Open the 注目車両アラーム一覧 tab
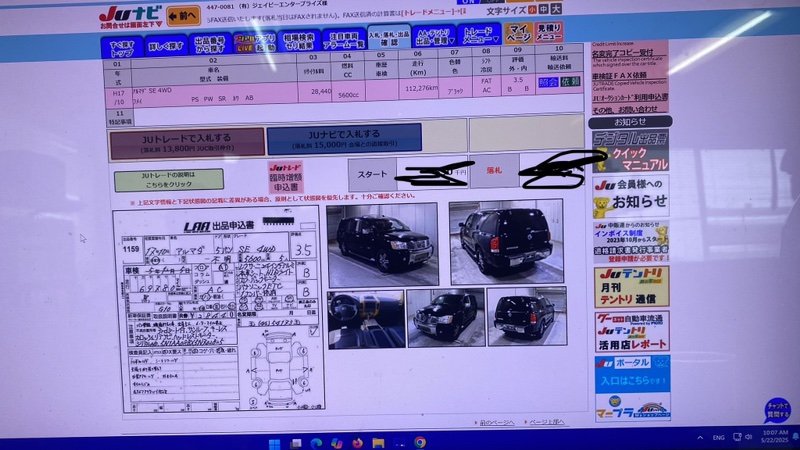This screenshot has width=800, height=450. coord(344,39)
